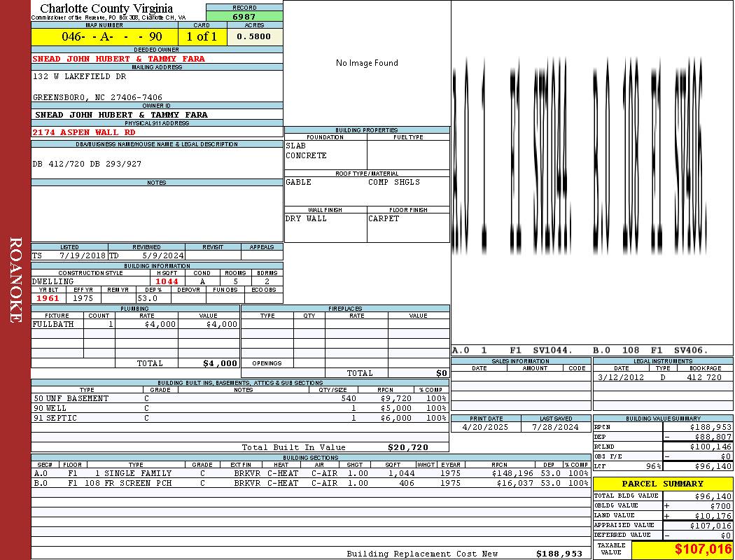The height and width of the screenshot is (560, 735).
Task: Click the 91 SEPTIC row entry
Action: [x=240, y=418]
